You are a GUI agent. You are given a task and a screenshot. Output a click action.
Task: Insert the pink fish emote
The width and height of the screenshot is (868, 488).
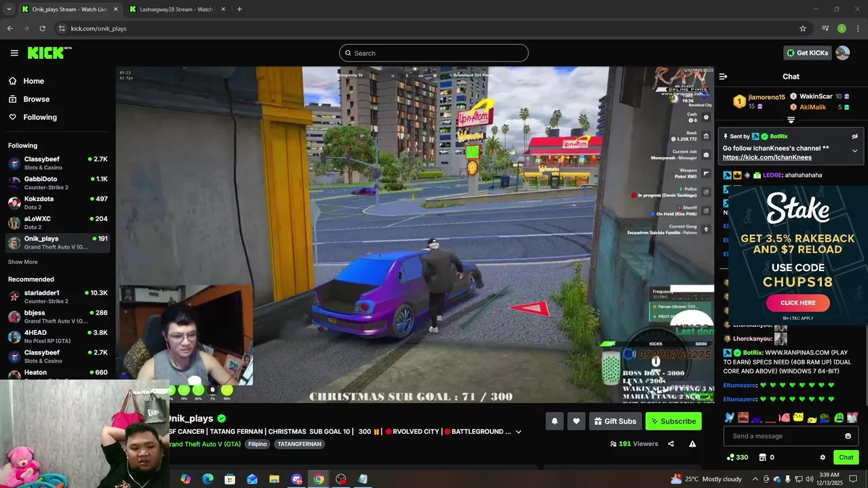click(x=785, y=418)
